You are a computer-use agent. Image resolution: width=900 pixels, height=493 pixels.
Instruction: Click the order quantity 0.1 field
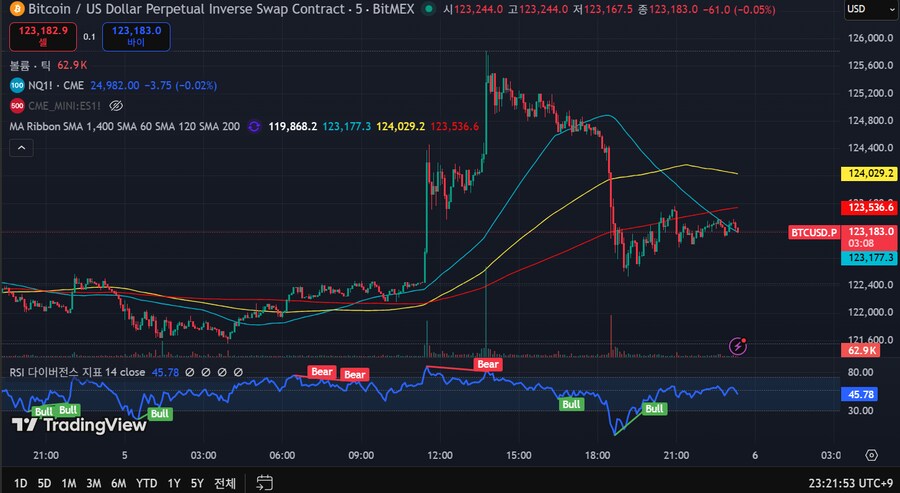tap(89, 37)
